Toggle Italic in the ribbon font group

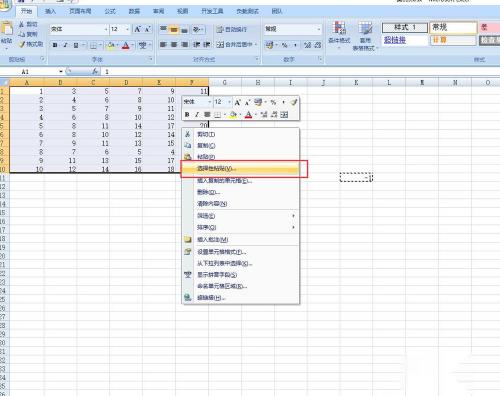(x=65, y=45)
